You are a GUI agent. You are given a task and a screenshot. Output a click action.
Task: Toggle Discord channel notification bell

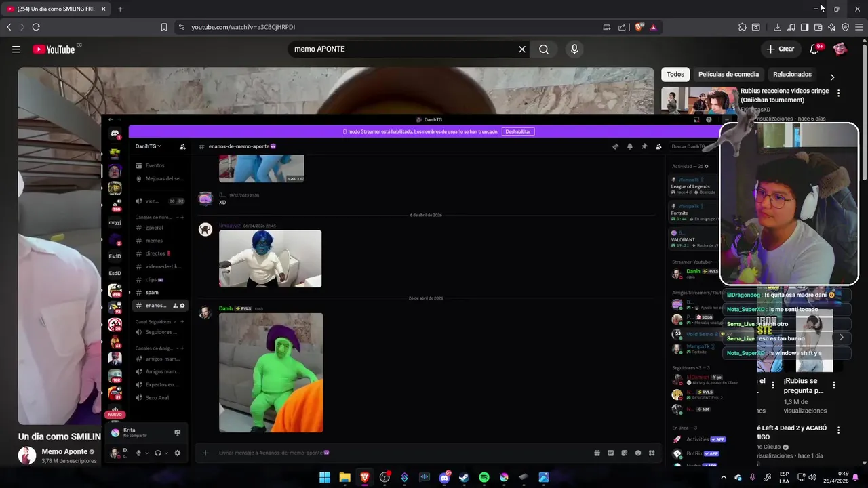click(x=630, y=146)
